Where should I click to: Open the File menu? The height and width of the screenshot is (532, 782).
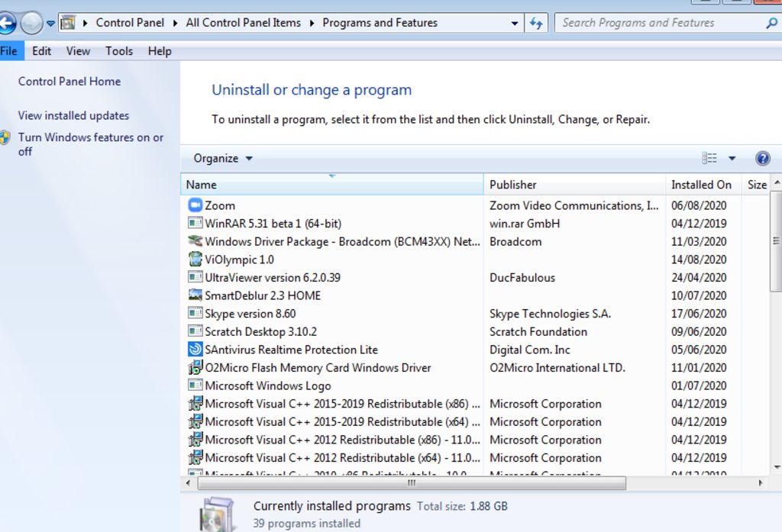[9, 51]
